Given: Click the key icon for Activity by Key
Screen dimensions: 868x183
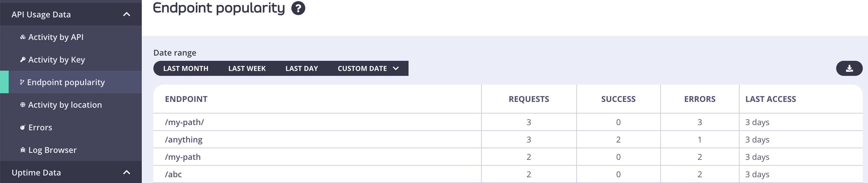Looking at the screenshot, I should 23,60.
